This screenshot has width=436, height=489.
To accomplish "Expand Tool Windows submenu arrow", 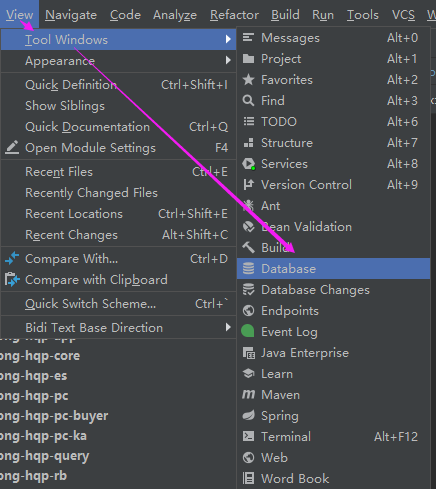I will click(x=228, y=39).
